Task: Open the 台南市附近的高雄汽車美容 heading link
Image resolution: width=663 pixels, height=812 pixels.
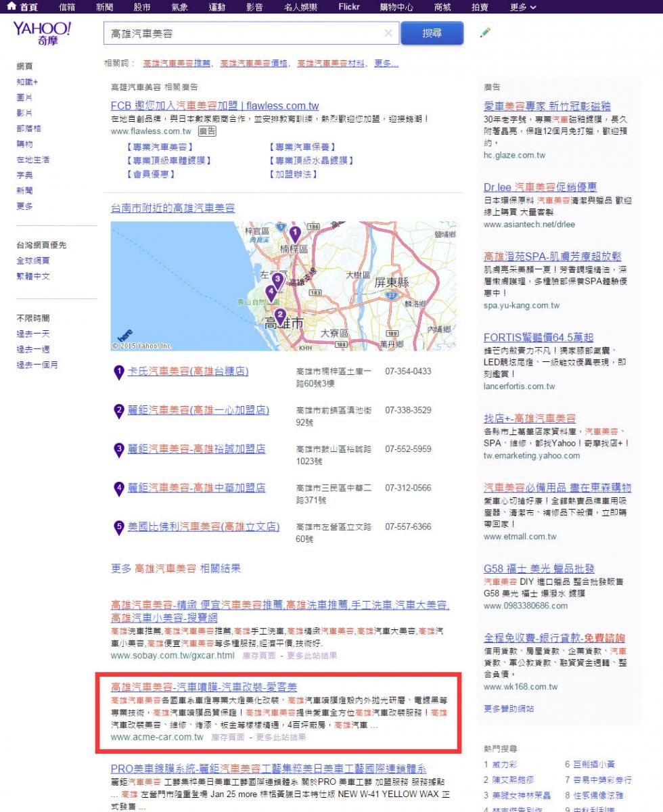Action: (x=173, y=208)
